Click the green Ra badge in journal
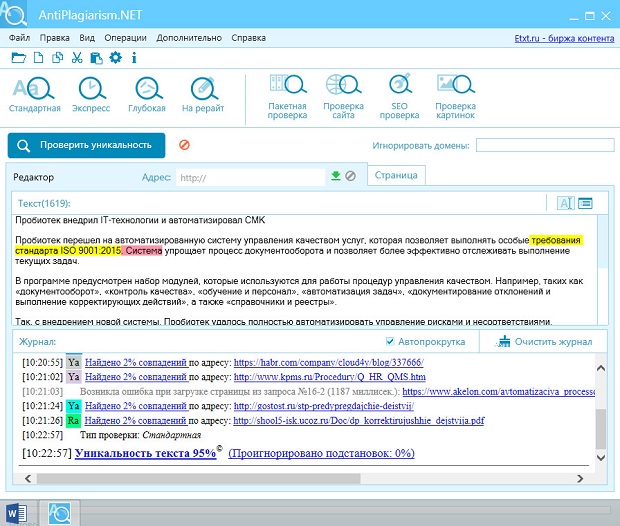The width and height of the screenshot is (620, 526). point(74,420)
